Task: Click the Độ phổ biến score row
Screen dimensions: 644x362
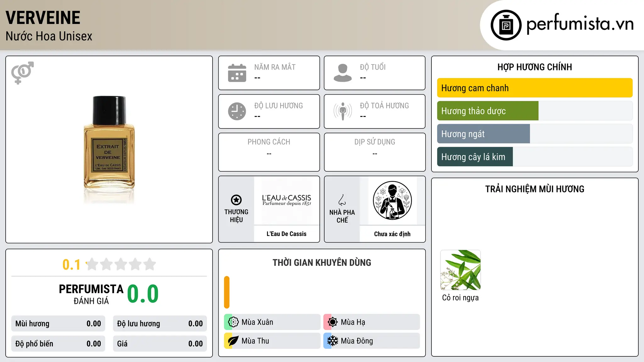Action: pyautogui.click(x=58, y=343)
